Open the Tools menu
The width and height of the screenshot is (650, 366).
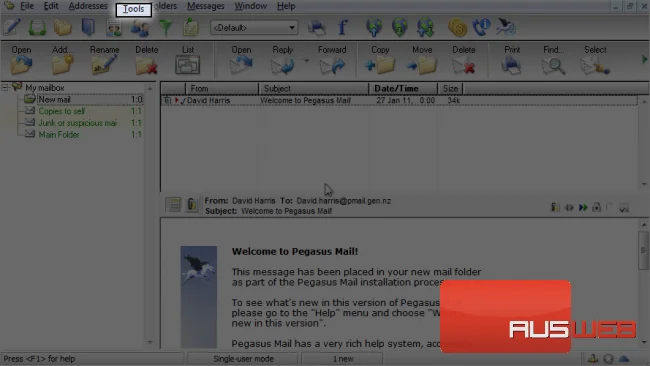[133, 9]
